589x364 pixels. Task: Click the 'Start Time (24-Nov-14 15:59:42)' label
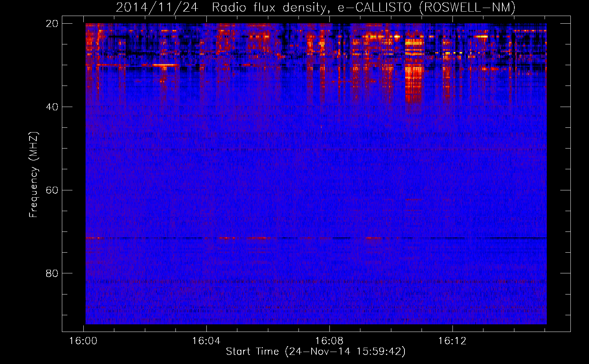[x=316, y=352]
